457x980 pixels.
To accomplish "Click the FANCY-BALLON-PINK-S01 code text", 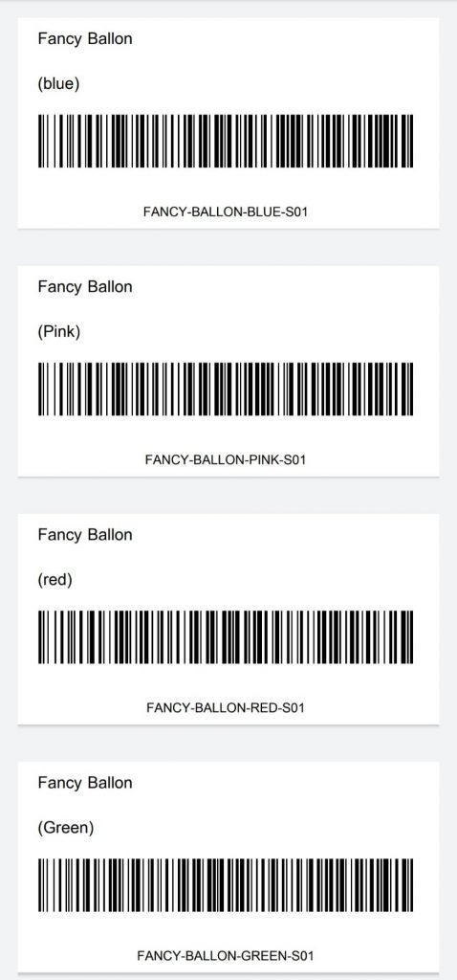I will pos(226,460).
